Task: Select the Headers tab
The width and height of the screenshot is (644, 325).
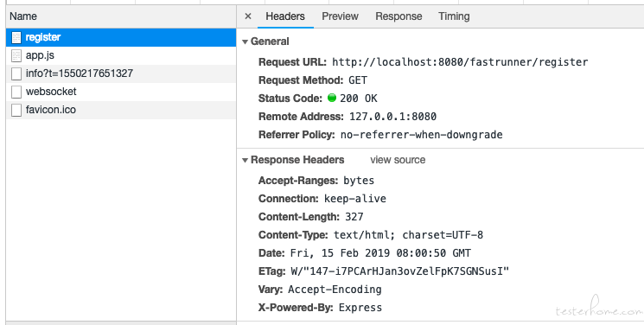Action: (285, 16)
